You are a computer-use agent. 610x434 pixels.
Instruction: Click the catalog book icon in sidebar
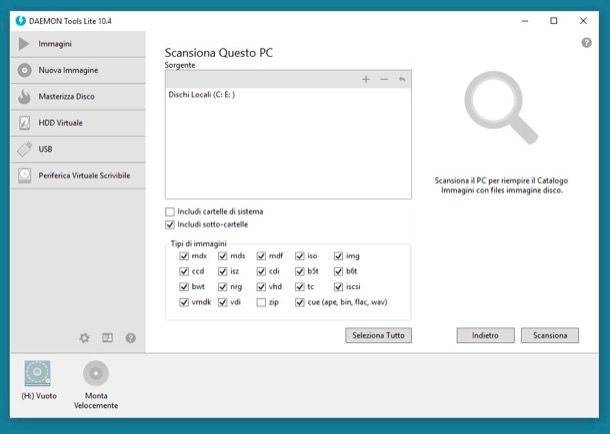pyautogui.click(x=107, y=338)
